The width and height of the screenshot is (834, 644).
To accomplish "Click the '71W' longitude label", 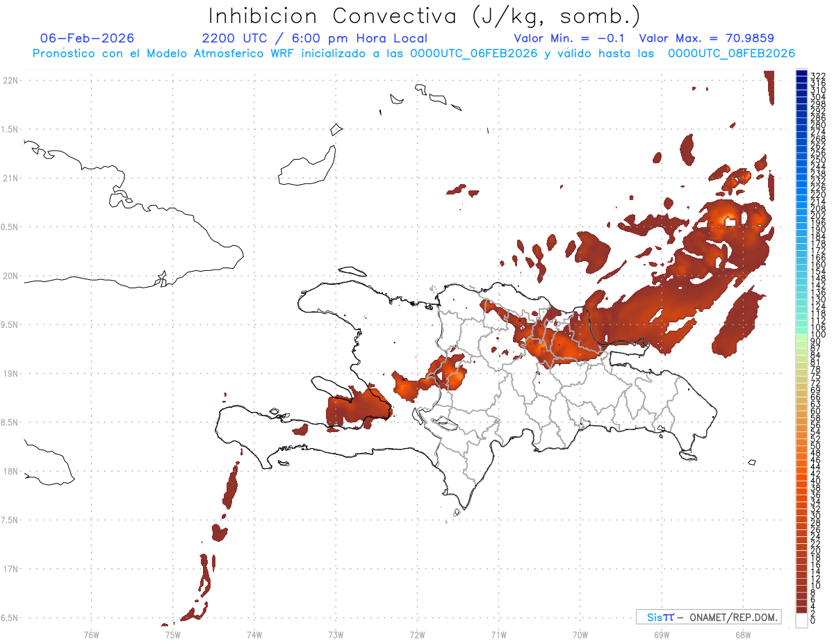I will 498,634.
